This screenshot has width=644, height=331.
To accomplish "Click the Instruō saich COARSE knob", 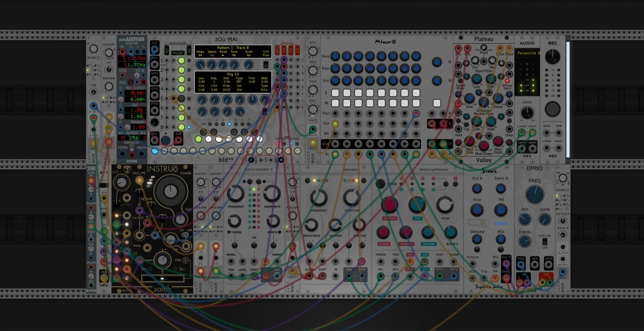I will [170, 191].
